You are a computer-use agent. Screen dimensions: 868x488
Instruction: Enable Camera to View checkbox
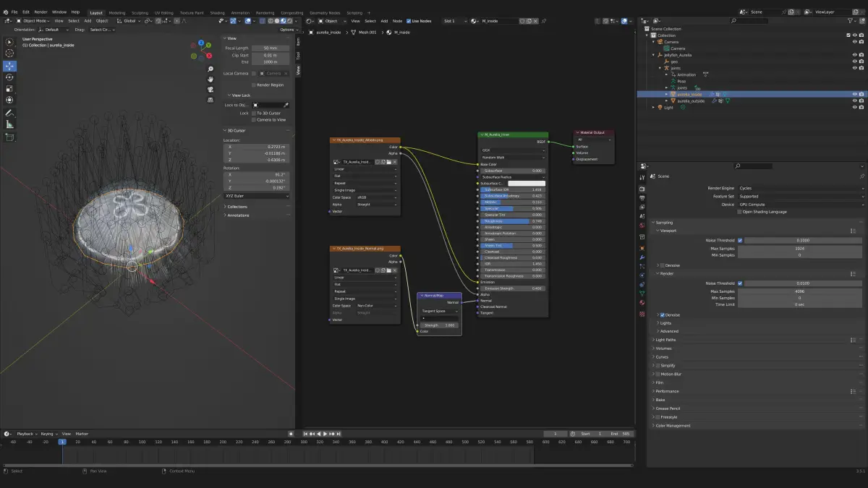coord(254,119)
